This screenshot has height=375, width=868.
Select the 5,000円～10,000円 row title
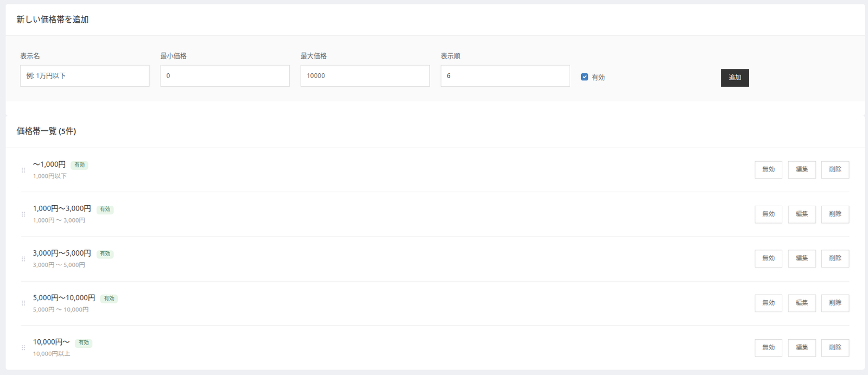(x=64, y=298)
